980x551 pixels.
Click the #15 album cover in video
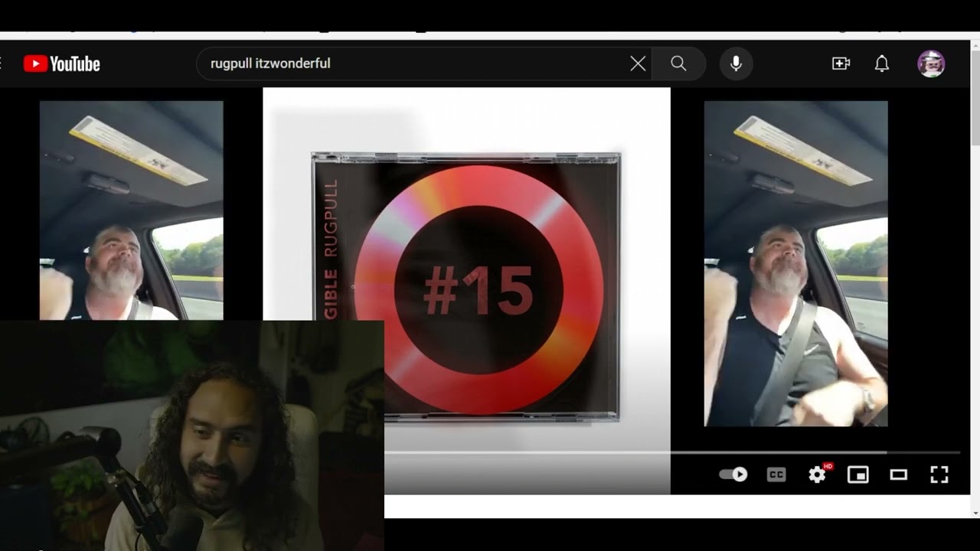(466, 287)
